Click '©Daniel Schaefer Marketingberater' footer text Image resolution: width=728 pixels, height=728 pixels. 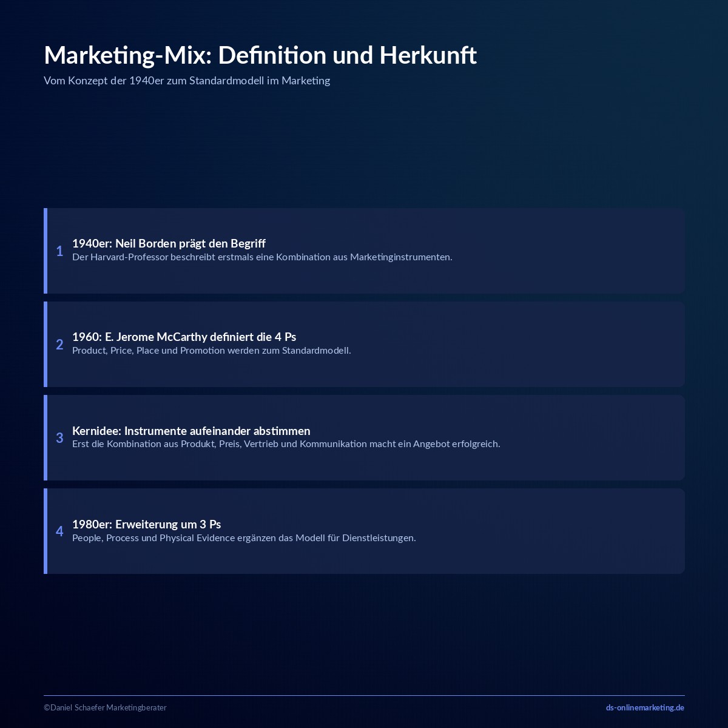105,707
